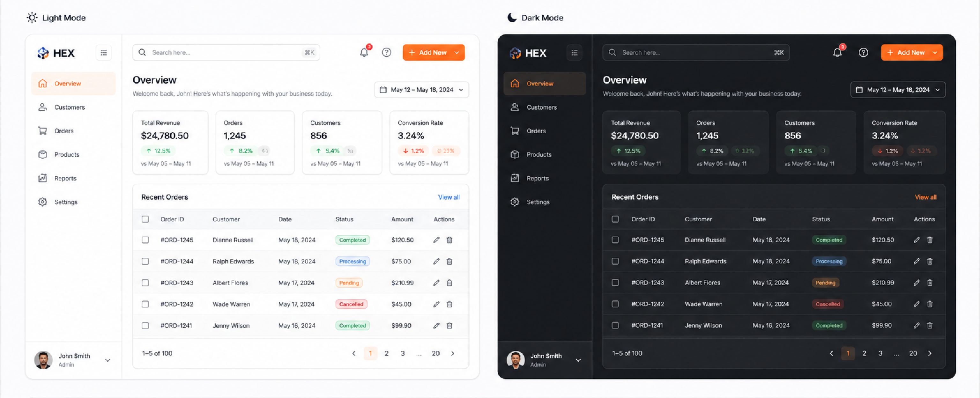Expand John Smith profile chevron in dark mode
The image size is (980, 398).
click(x=578, y=360)
